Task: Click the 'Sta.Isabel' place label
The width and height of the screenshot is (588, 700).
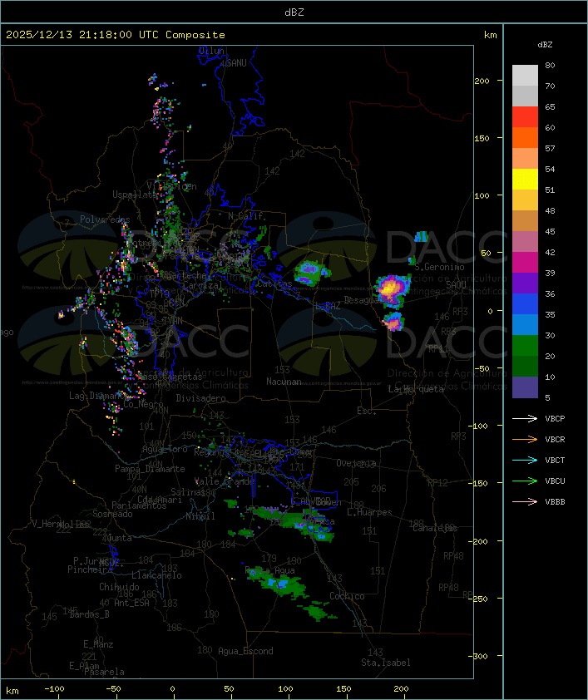Action: pyautogui.click(x=386, y=663)
